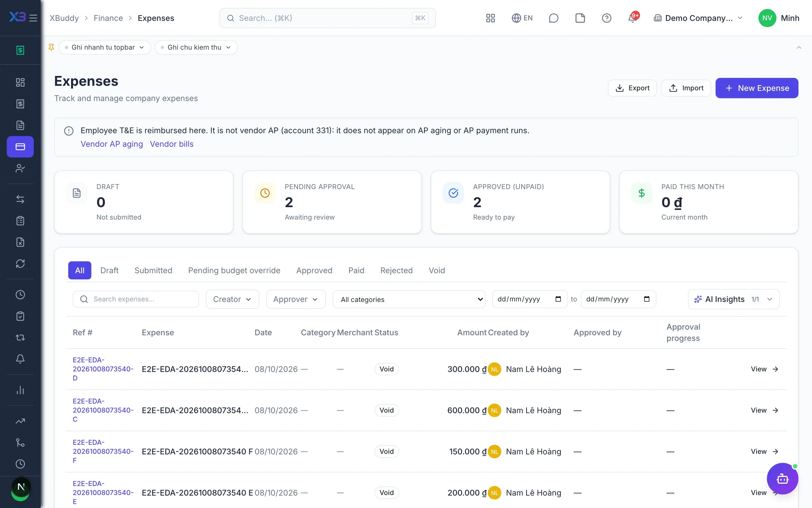Open the bar chart reports sidebar icon
The image size is (812, 508).
click(x=20, y=390)
